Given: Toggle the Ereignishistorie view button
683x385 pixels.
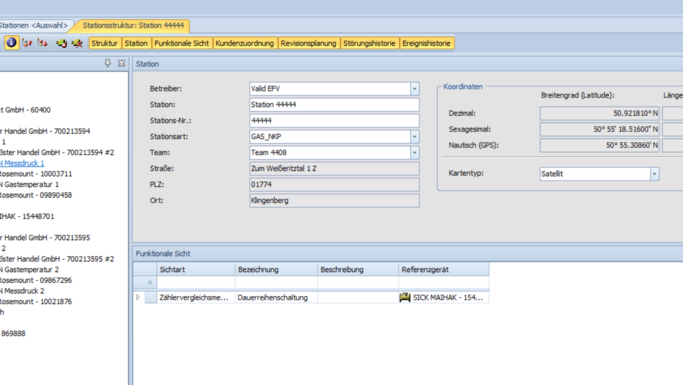Looking at the screenshot, I should pyautogui.click(x=426, y=43).
